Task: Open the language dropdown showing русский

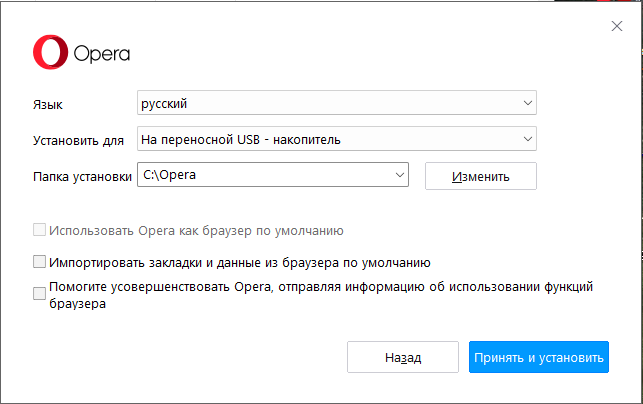Action: (x=336, y=102)
